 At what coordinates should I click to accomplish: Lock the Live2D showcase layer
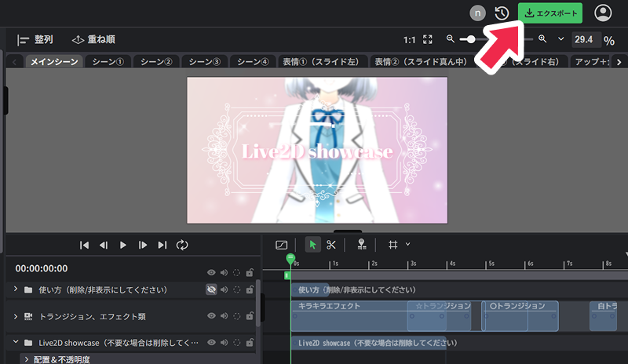tap(249, 343)
